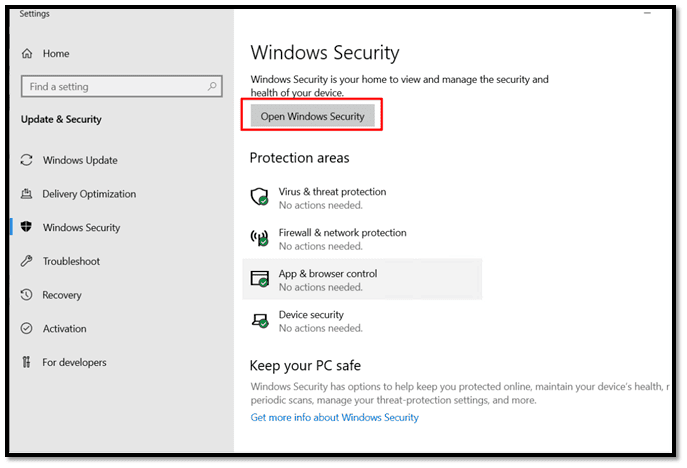Image resolution: width=687 pixels, height=468 pixels.
Task: Click the Virus & threat protection shield icon
Action: tap(260, 197)
